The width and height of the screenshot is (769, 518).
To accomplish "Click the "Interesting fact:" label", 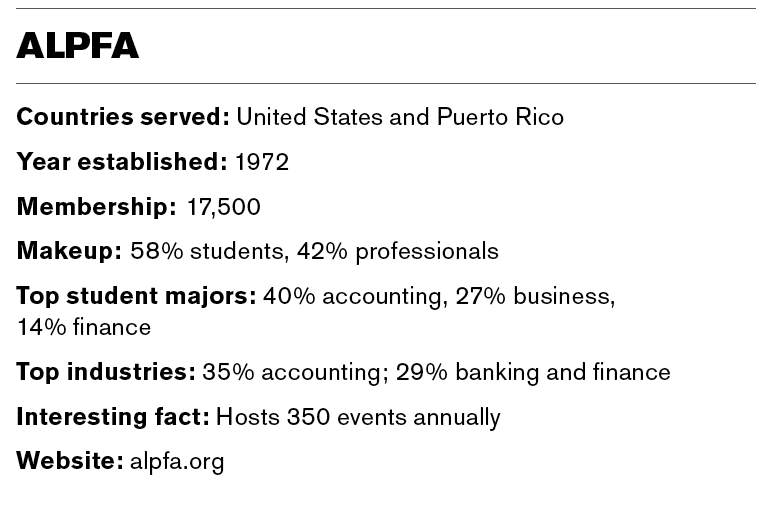I will [x=112, y=416].
